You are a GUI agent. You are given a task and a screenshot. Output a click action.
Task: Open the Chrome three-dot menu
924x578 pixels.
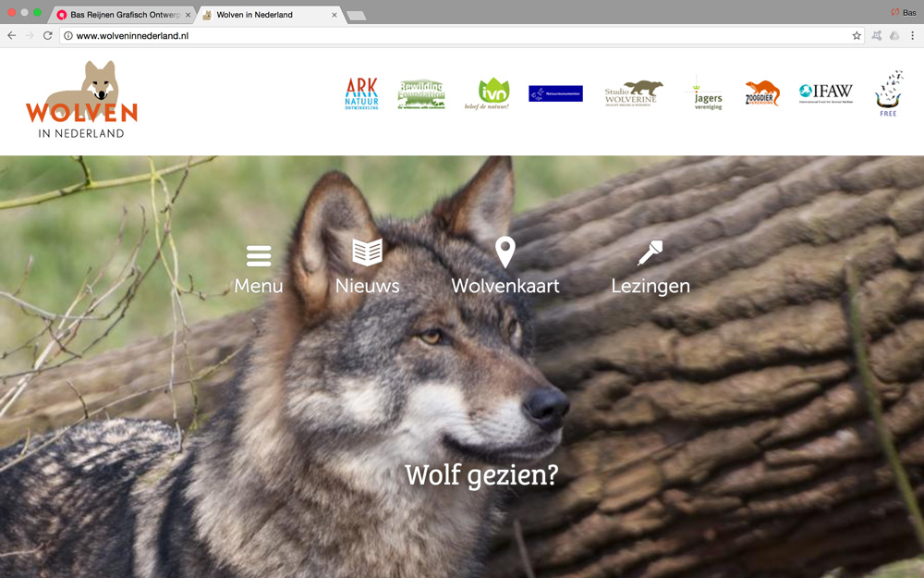coord(913,35)
